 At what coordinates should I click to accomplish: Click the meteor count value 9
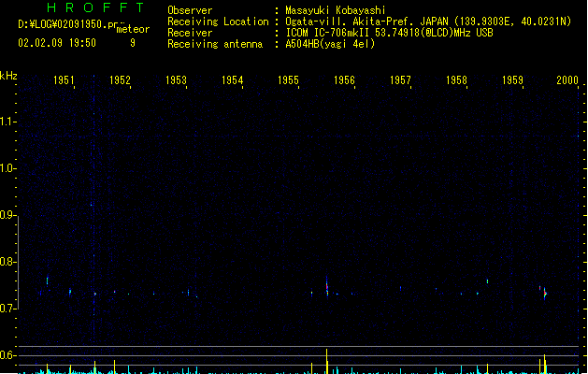(x=133, y=43)
